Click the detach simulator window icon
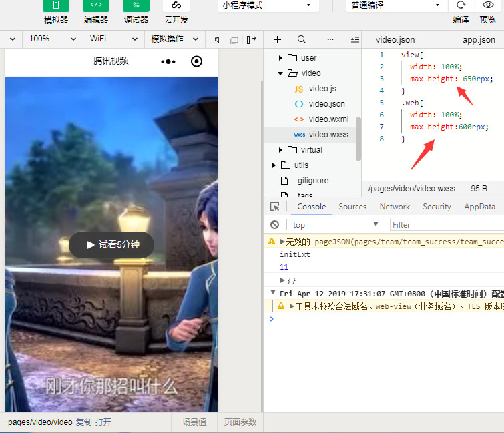The image size is (504, 433). coord(234,40)
